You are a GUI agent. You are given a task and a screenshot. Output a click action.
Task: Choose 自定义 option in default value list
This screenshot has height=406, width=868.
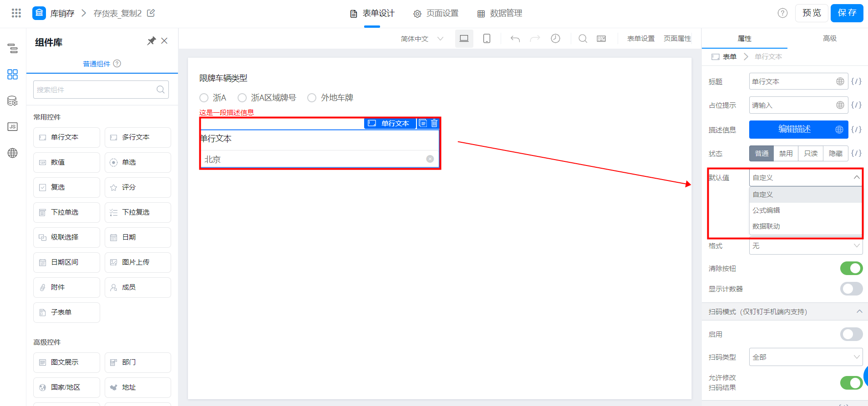(806, 194)
